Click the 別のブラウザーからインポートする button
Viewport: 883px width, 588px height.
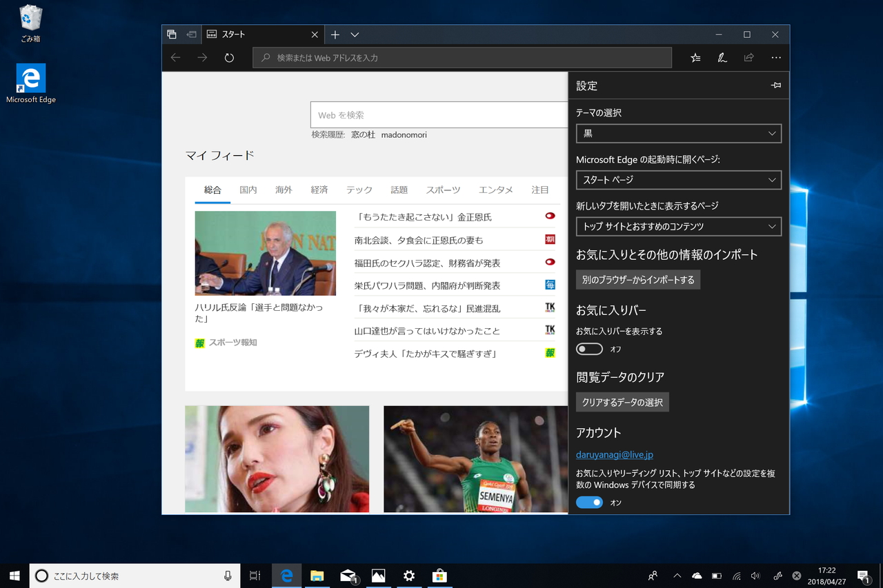tap(638, 279)
